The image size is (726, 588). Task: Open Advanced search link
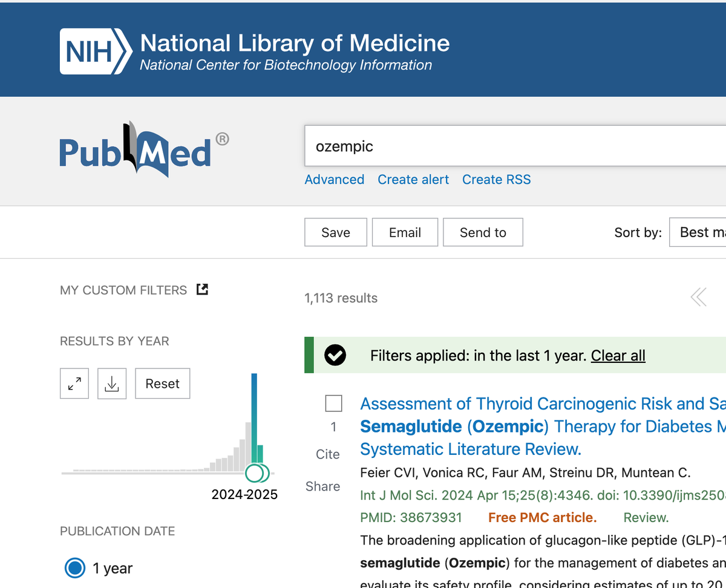pyautogui.click(x=335, y=180)
